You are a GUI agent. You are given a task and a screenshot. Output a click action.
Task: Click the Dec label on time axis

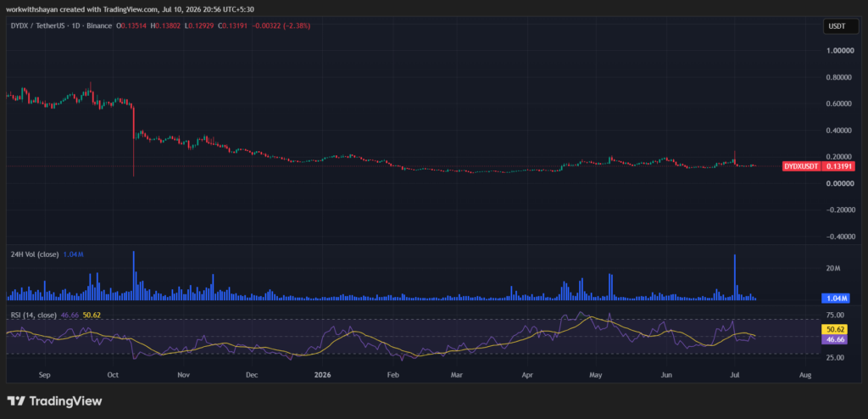252,375
